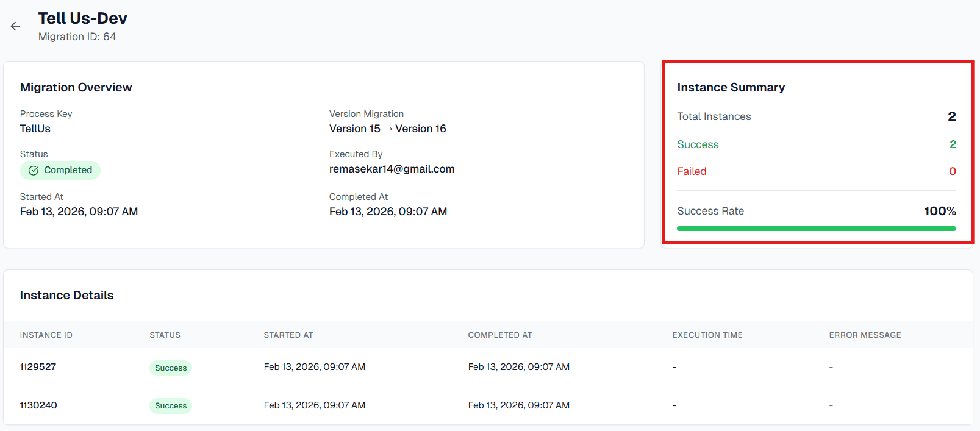
Task: Click the Process Key label
Action: tap(46, 114)
